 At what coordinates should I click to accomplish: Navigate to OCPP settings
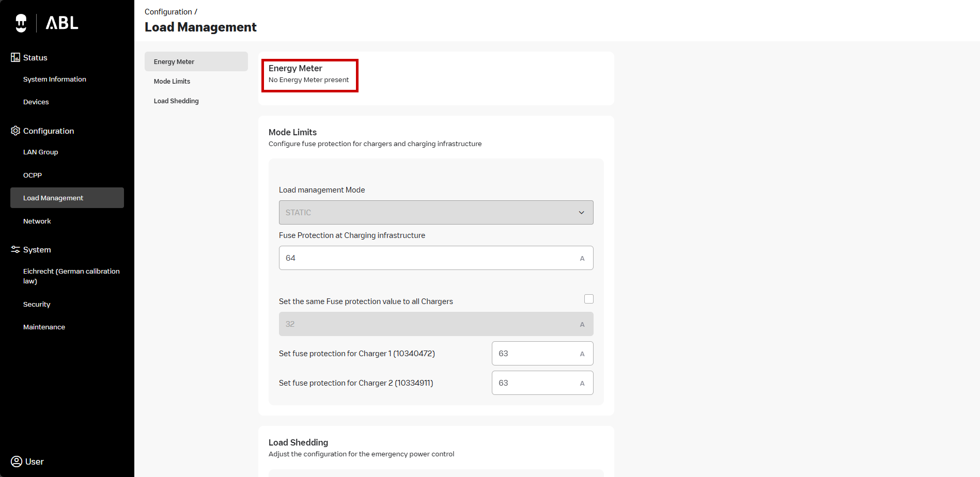coord(33,175)
